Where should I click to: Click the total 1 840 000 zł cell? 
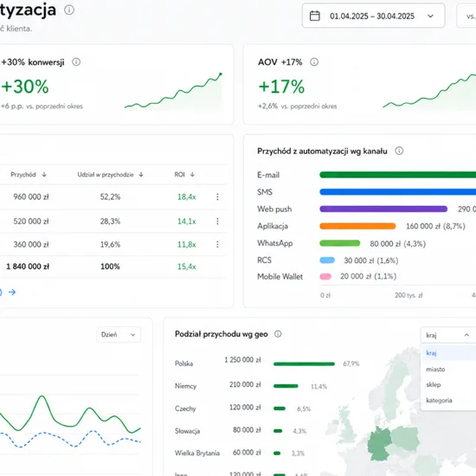28,267
